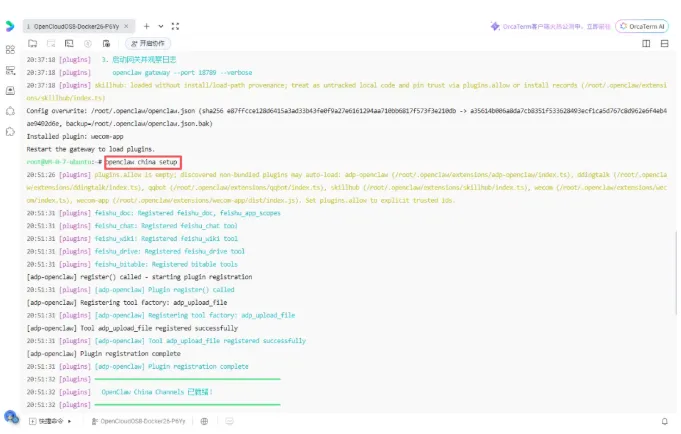Click the sparkle icon beside OrcaTerm announcement

click(495, 26)
